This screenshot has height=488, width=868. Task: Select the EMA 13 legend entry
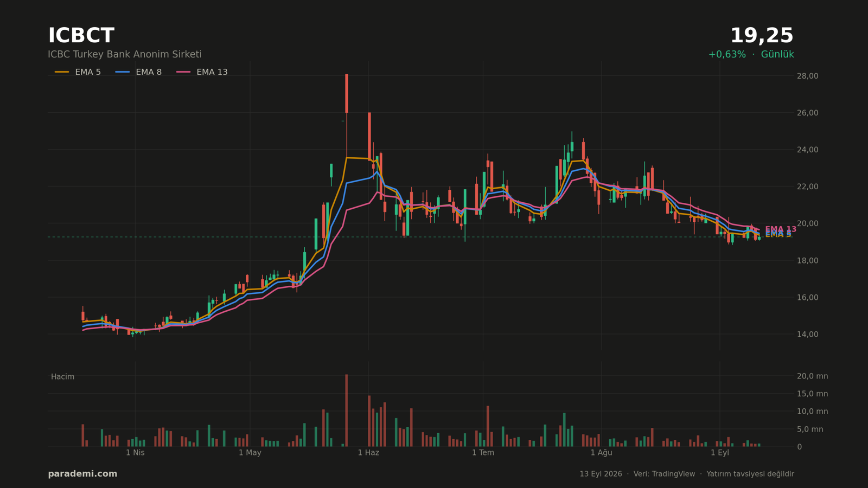[202, 72]
